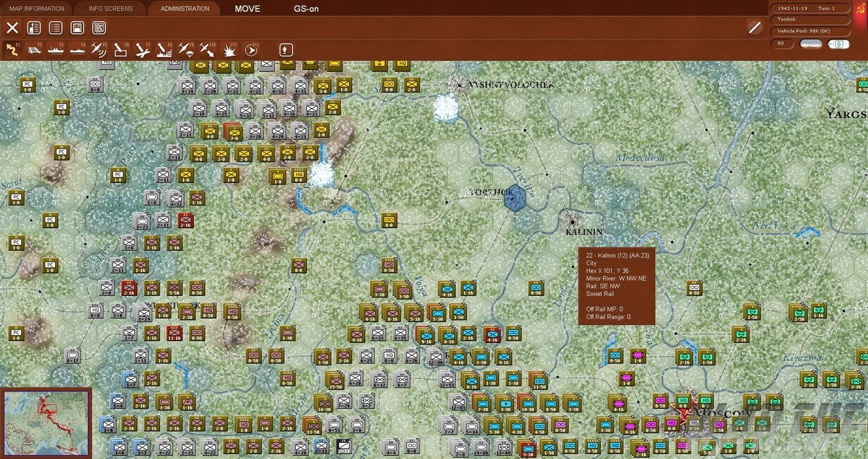Select the unit counter marked 12=65
This screenshot has height=459, width=868.
tap(458, 403)
